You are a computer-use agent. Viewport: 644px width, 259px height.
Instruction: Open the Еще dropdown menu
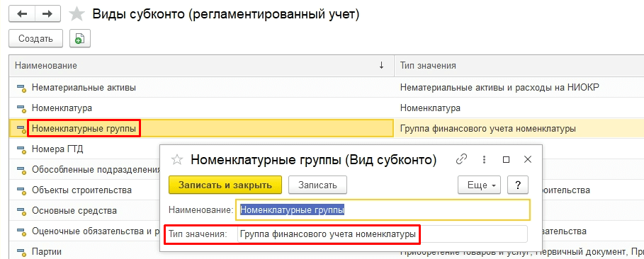(480, 185)
